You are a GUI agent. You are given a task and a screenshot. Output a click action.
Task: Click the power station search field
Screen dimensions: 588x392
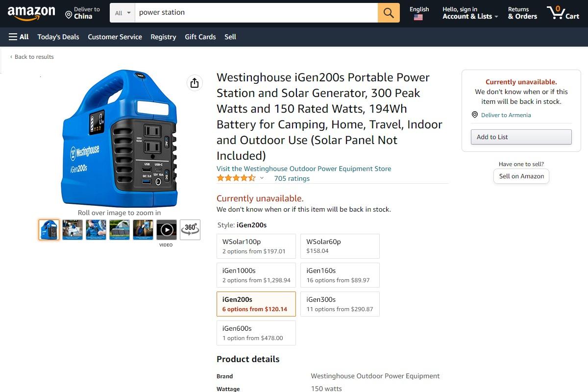click(x=256, y=13)
